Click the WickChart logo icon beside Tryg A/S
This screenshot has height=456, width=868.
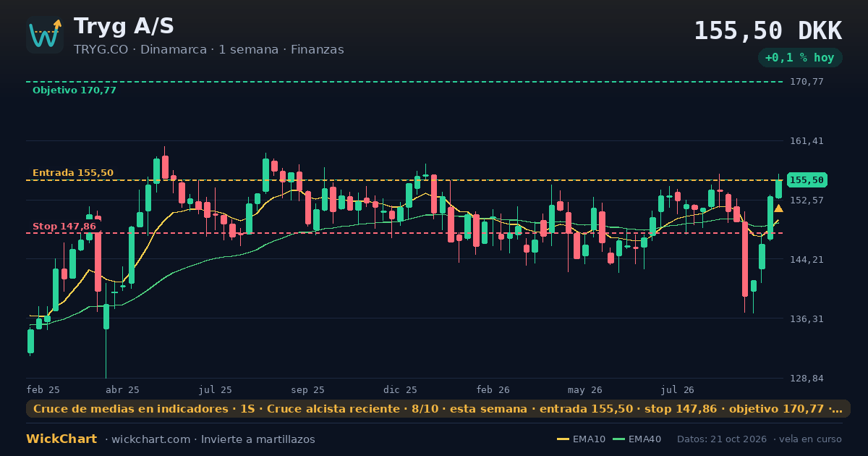(45, 35)
